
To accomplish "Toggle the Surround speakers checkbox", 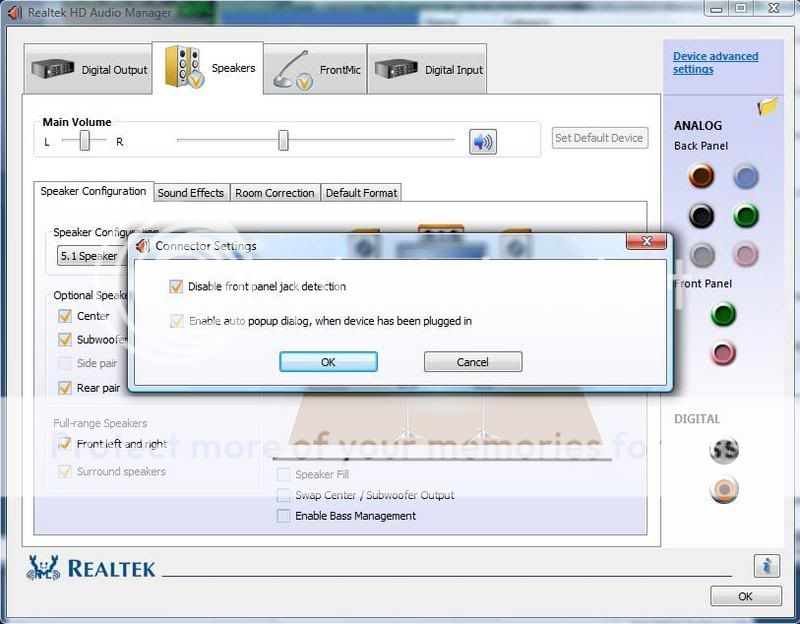I will [x=65, y=471].
